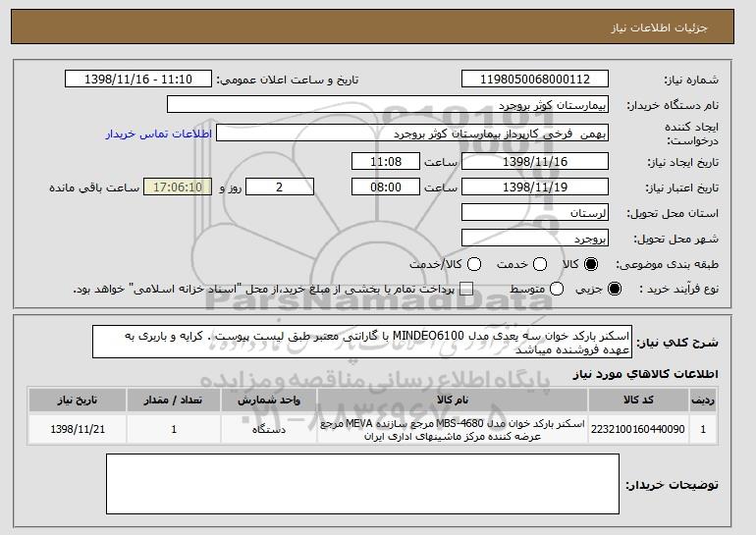
Task: Click the ردیف column header
Action: click(703, 401)
